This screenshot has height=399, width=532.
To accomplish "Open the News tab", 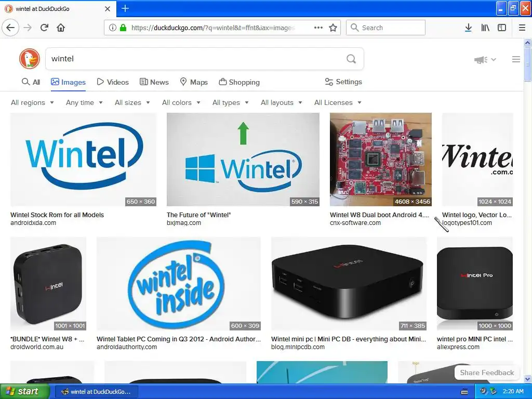I will pyautogui.click(x=154, y=82).
